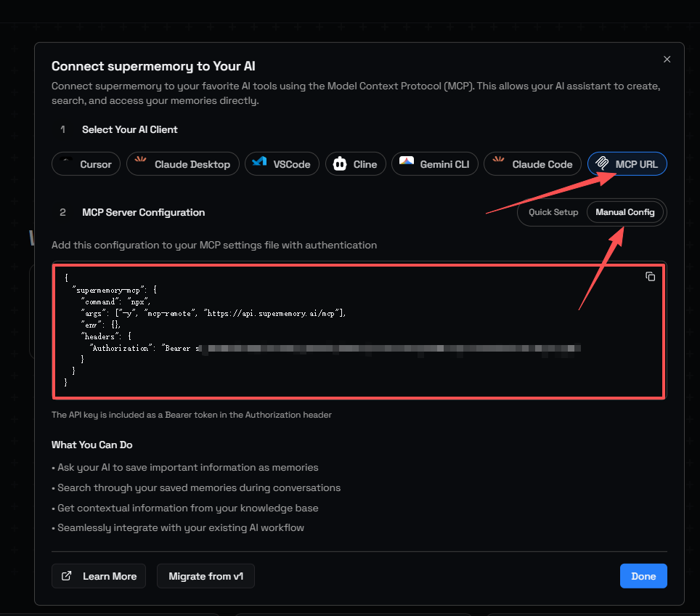Click the Gemini CLI logo icon

point(407,164)
